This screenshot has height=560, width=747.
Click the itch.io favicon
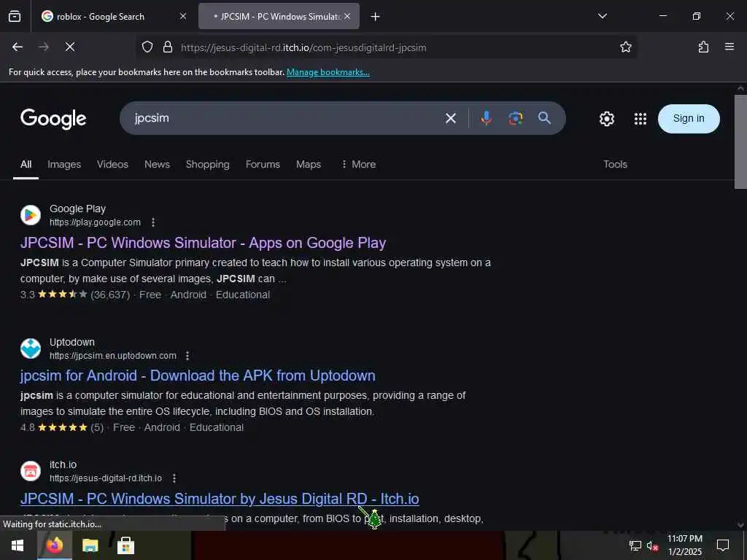pyautogui.click(x=31, y=471)
